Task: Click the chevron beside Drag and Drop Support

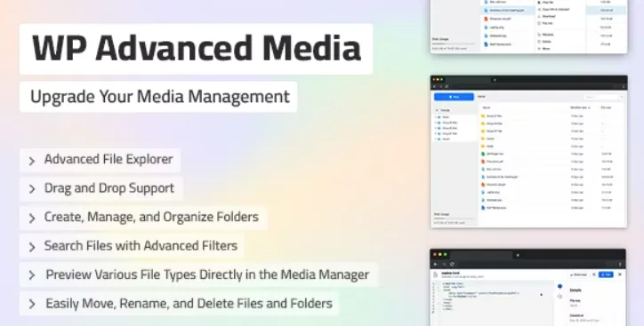Action: (x=32, y=188)
